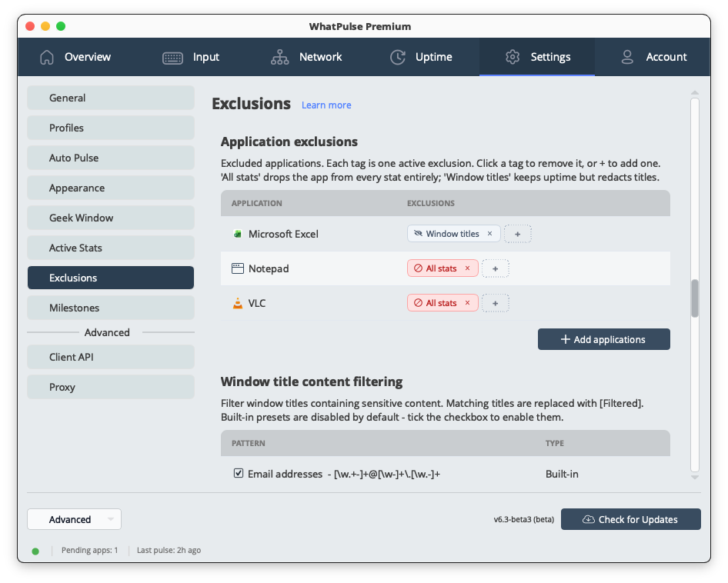Add exclusion to Notepad with plus

pos(496,268)
